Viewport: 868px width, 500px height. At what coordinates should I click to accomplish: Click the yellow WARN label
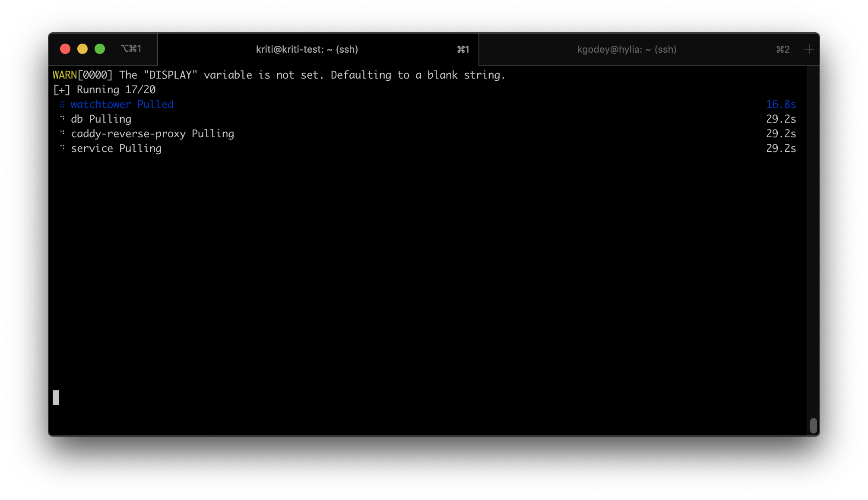tap(65, 75)
